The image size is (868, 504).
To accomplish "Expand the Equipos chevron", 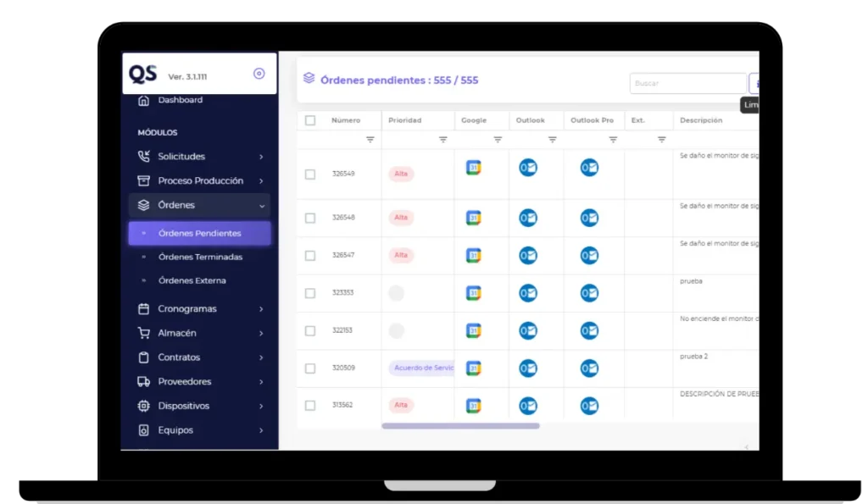I will pyautogui.click(x=261, y=430).
